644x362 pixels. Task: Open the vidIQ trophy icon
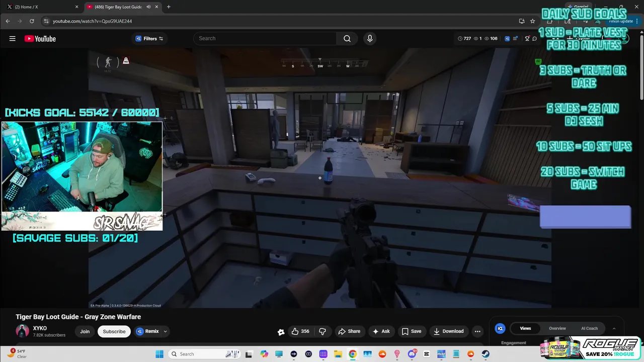pos(527,39)
